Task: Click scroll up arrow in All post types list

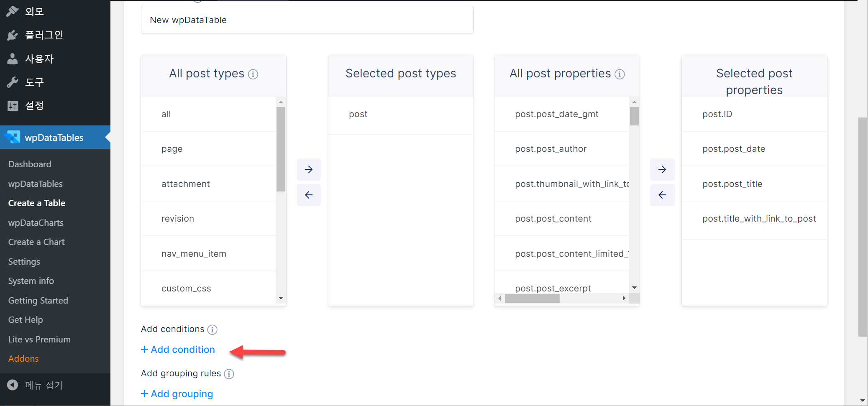Action: pos(281,102)
